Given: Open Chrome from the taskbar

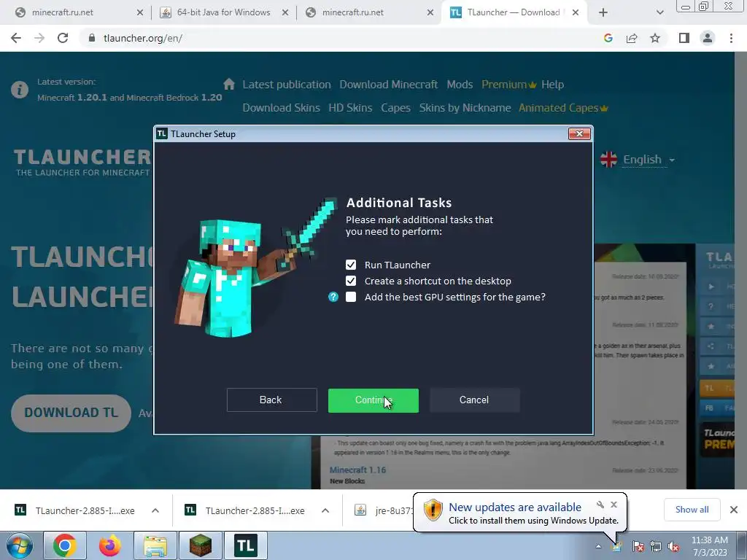Looking at the screenshot, I should (65, 545).
